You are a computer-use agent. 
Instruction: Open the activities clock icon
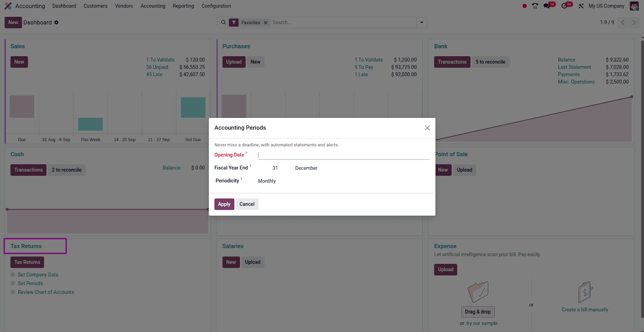coord(564,6)
